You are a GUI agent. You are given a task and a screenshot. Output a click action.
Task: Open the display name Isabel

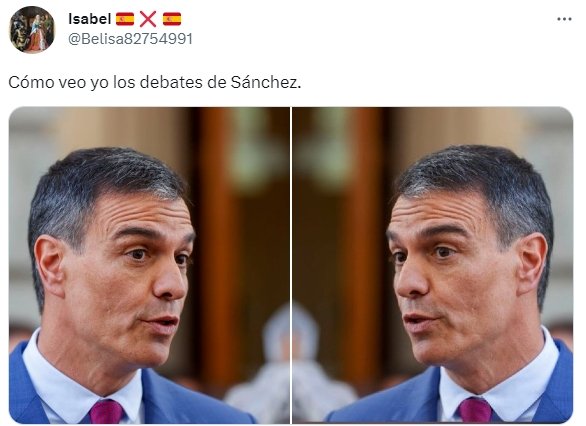89,19
